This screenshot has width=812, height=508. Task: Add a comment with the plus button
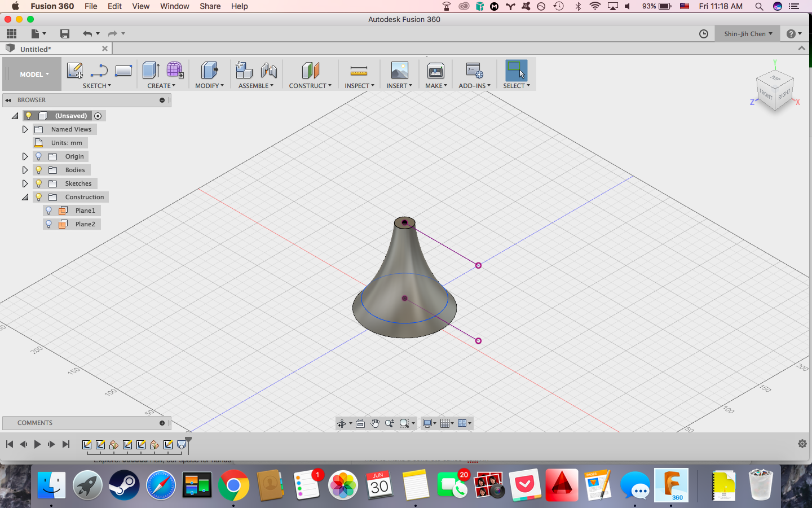[162, 423]
